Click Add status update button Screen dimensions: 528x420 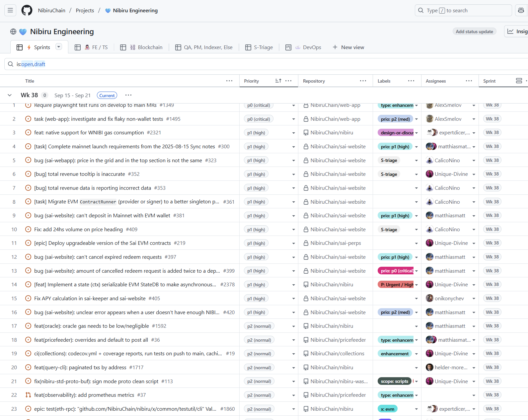click(474, 32)
